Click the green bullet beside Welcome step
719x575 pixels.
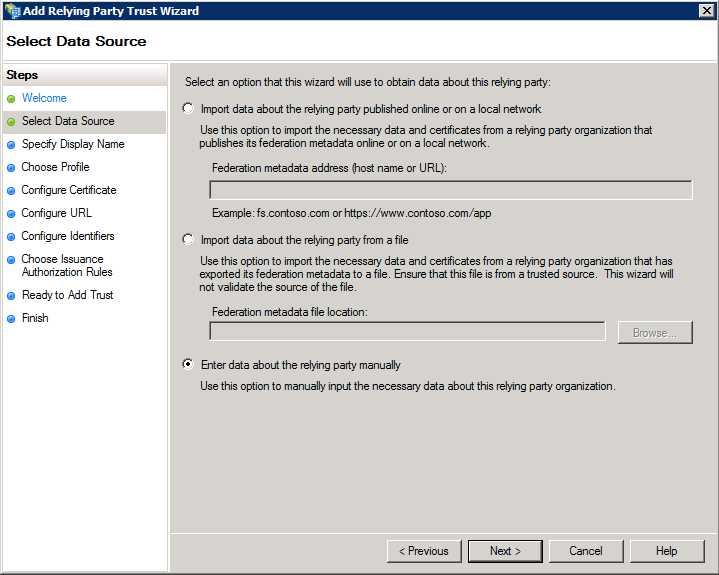[x=11, y=99]
